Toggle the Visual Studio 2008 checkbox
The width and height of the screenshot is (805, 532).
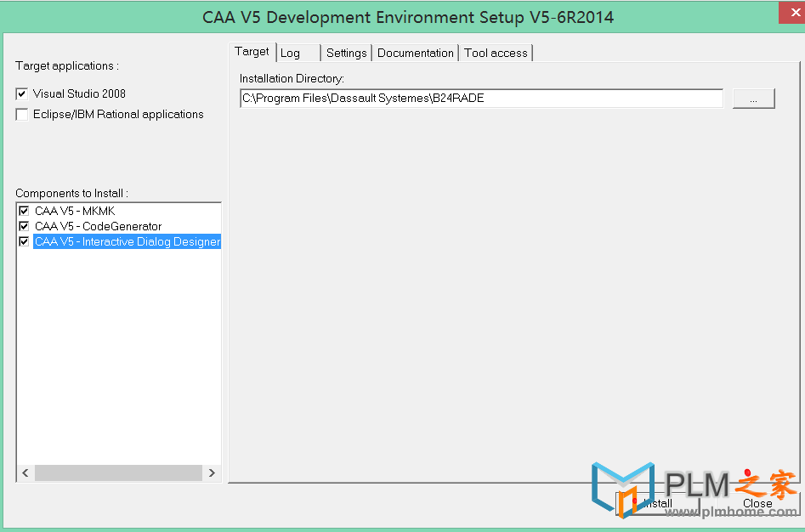[x=21, y=93]
